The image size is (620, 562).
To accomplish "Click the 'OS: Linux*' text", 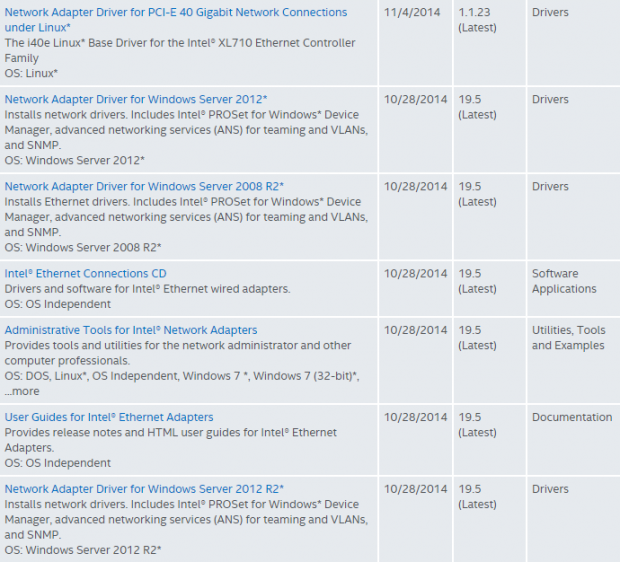I will [x=31, y=73].
